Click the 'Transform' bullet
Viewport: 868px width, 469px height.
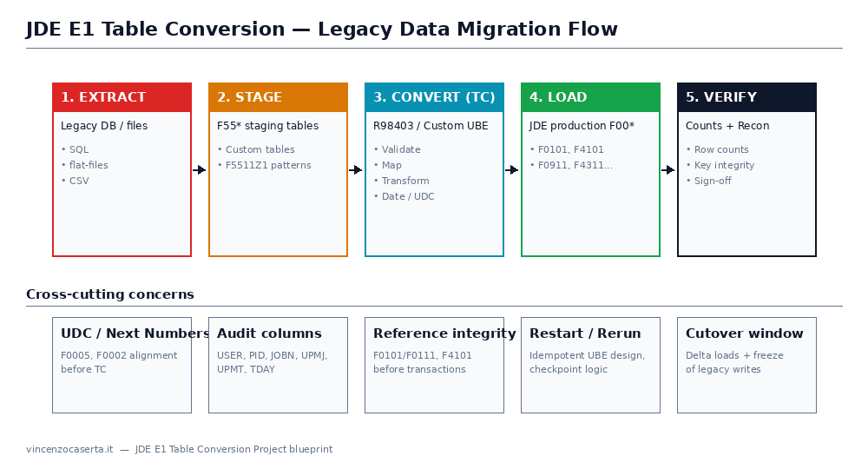click(x=401, y=181)
